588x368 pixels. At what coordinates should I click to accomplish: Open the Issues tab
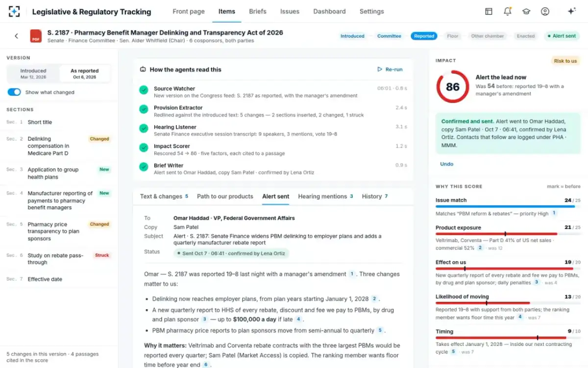[290, 11]
